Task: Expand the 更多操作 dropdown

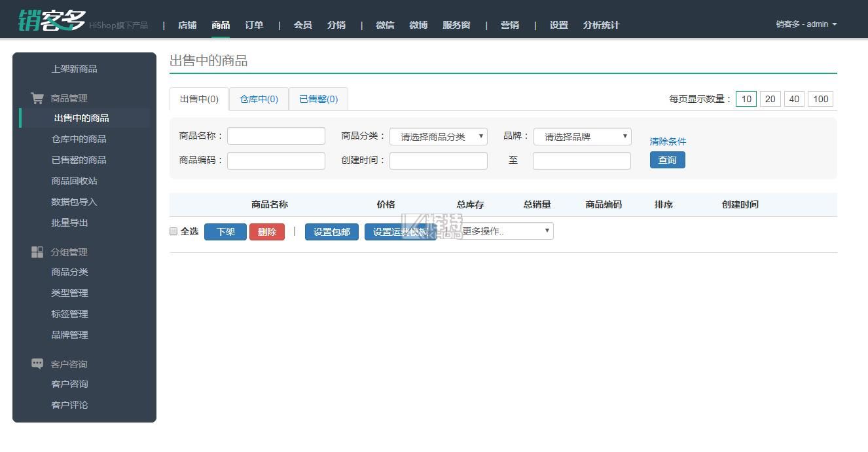Action: [x=505, y=231]
